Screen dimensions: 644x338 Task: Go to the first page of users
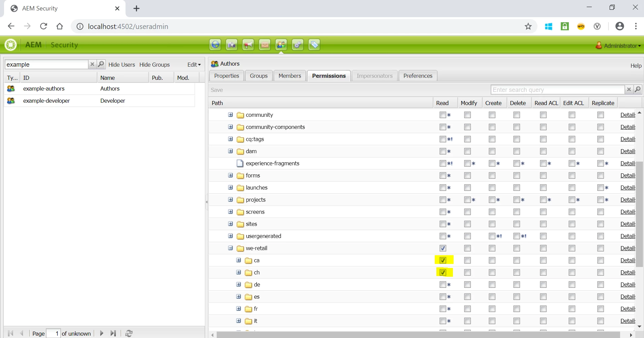[x=10, y=333]
